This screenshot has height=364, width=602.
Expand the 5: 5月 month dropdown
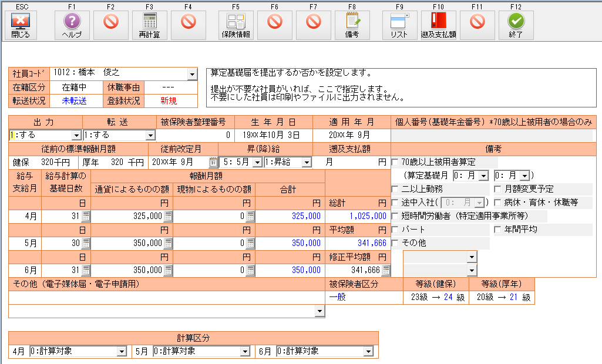pyautogui.click(x=257, y=163)
